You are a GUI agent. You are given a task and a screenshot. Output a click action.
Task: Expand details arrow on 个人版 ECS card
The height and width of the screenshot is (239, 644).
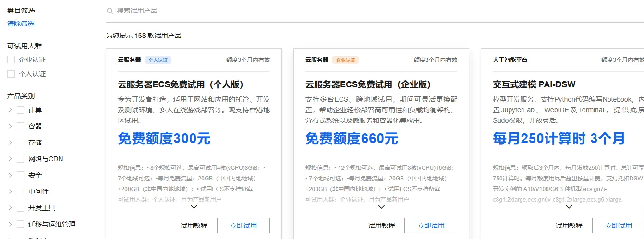click(194, 207)
